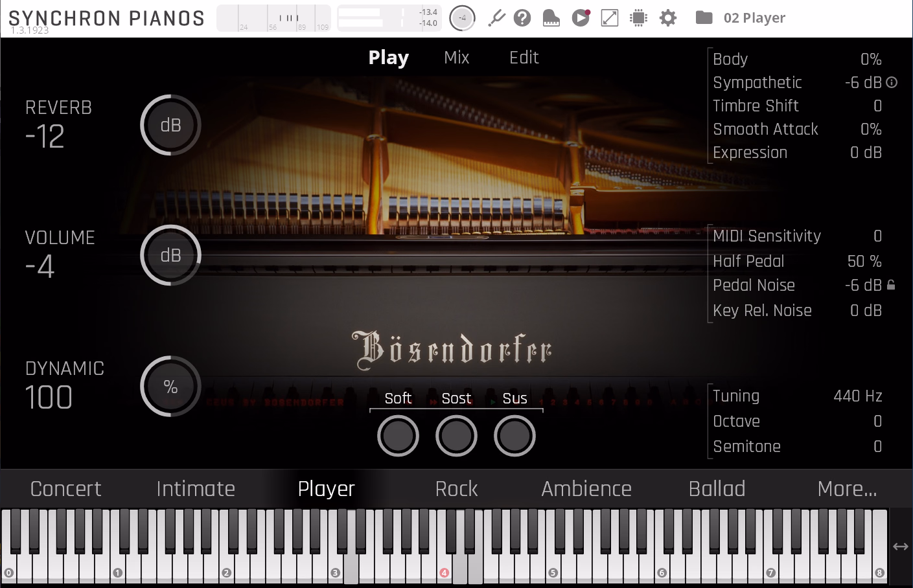Switch to the Mix tab

(x=457, y=58)
